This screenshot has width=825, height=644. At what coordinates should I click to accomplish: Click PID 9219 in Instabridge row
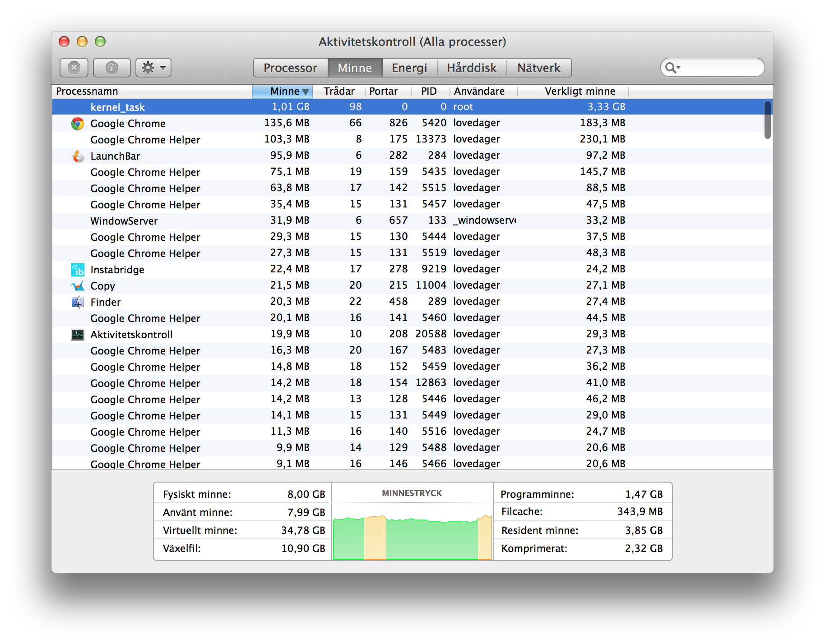(x=434, y=269)
